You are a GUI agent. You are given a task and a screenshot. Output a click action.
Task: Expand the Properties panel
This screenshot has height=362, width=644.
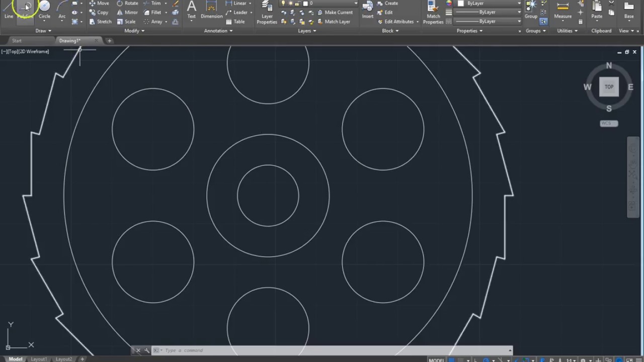[x=469, y=31]
